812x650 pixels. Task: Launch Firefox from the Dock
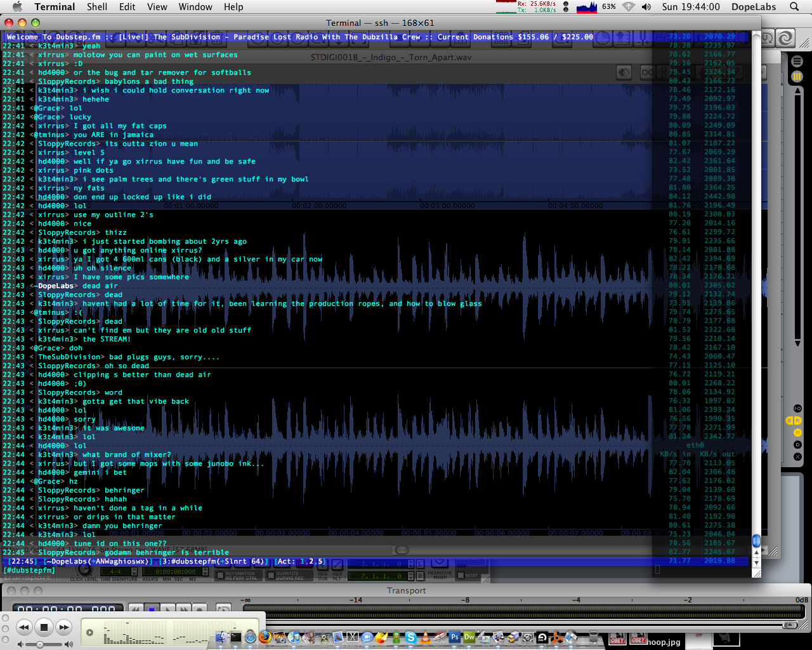click(265, 636)
